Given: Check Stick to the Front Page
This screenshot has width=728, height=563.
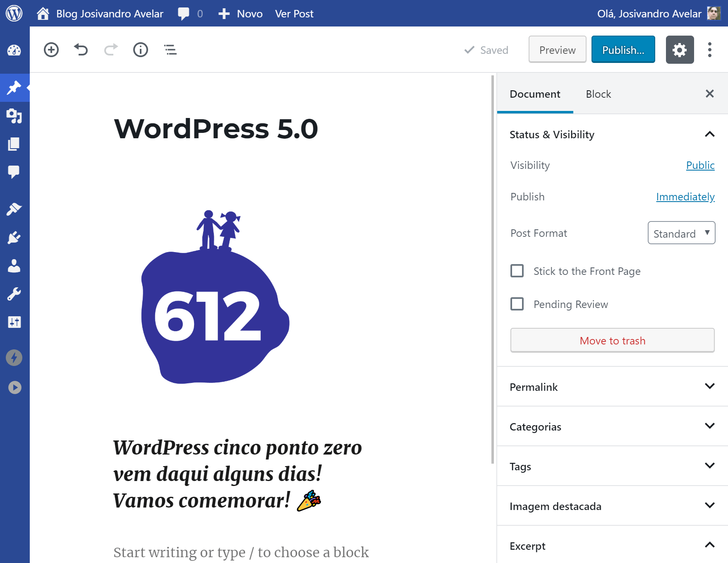Looking at the screenshot, I should (517, 271).
